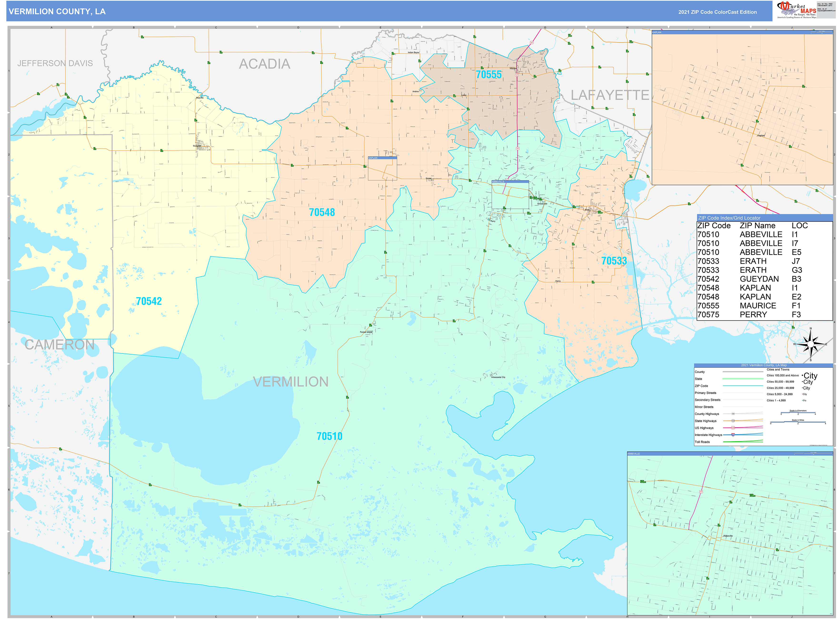Click the Interstate Highways shield symbol in legend

pos(734,435)
